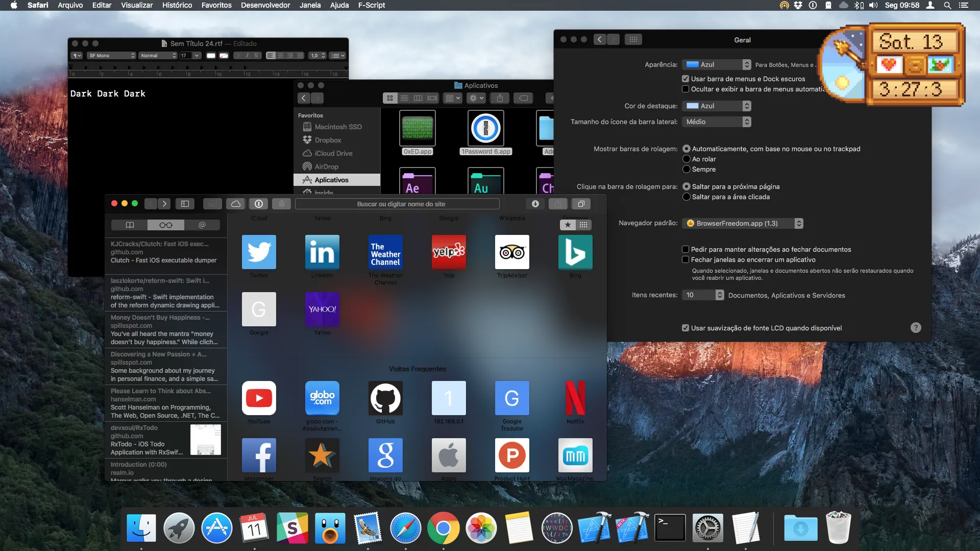Open Terminal from the Dock
Viewport: 980px width, 551px height.
[x=670, y=528]
